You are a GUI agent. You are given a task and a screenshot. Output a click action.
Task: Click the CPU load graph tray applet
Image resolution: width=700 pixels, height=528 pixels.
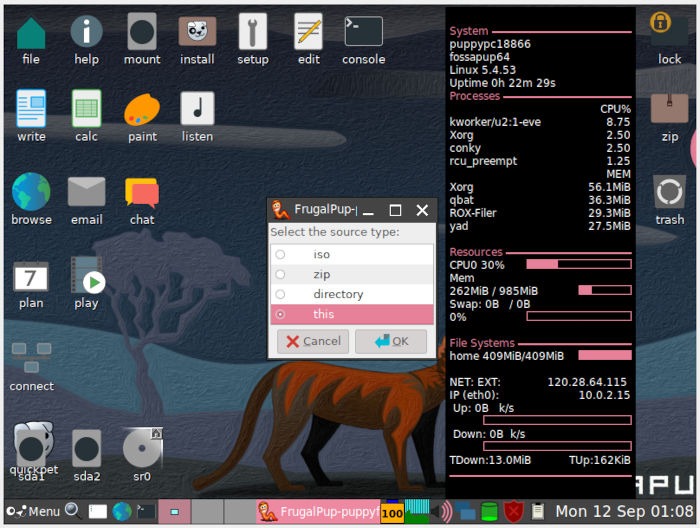pyautogui.click(x=417, y=511)
